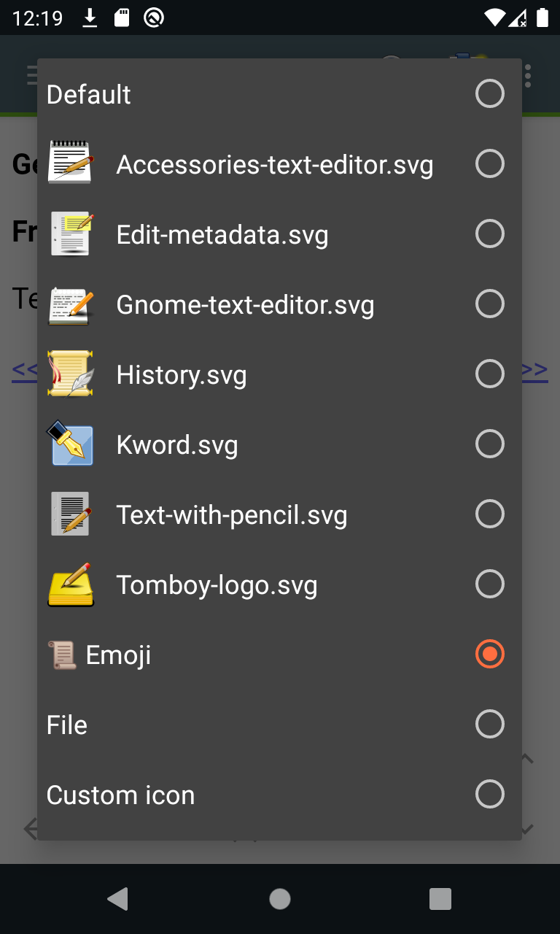The height and width of the screenshot is (934, 560).
Task: Tap the Android recent apps square button
Action: coord(440,899)
